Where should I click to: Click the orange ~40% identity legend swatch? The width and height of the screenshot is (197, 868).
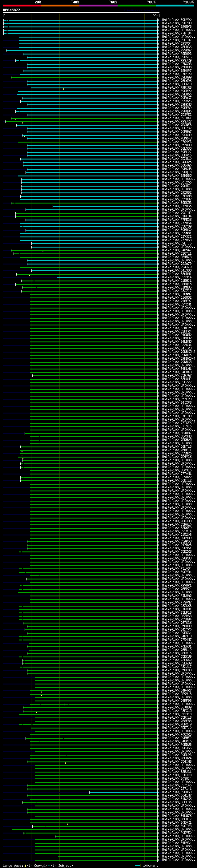coord(60,6)
